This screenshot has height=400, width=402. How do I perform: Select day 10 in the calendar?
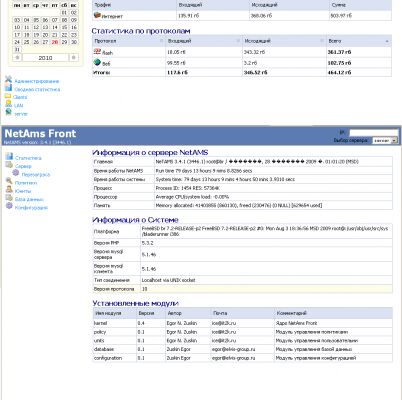17,27
